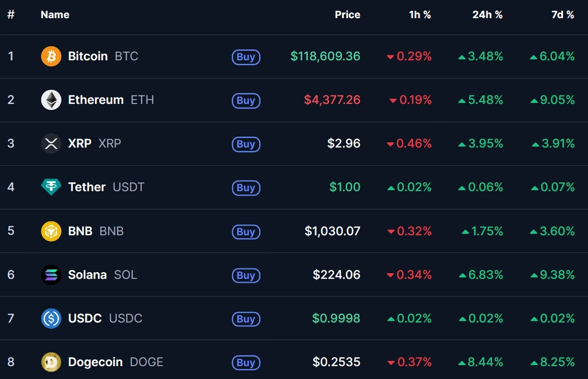Open the BNB coin name link
Image resolution: width=588 pixels, height=379 pixels.
(80, 231)
